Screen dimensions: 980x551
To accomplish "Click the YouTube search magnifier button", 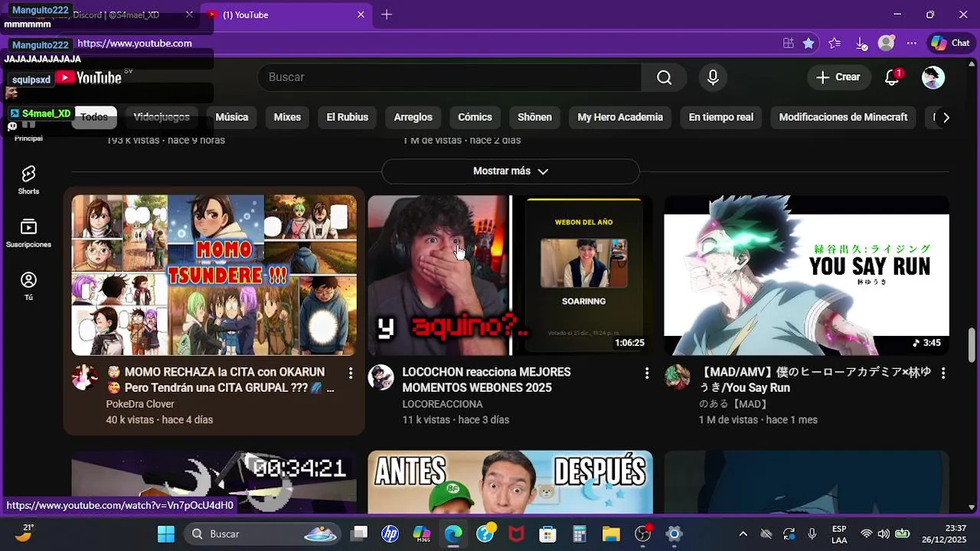I will tap(664, 77).
